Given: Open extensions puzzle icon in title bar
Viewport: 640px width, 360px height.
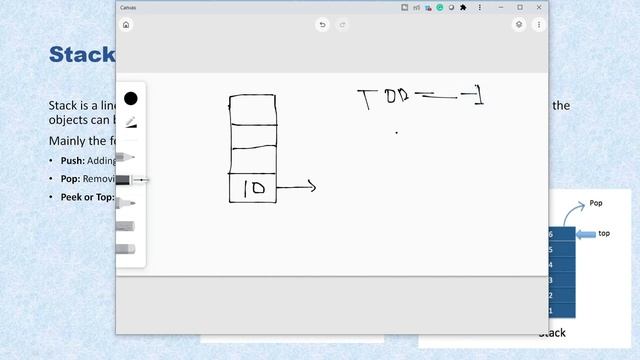Looking at the screenshot, I should (x=463, y=7).
